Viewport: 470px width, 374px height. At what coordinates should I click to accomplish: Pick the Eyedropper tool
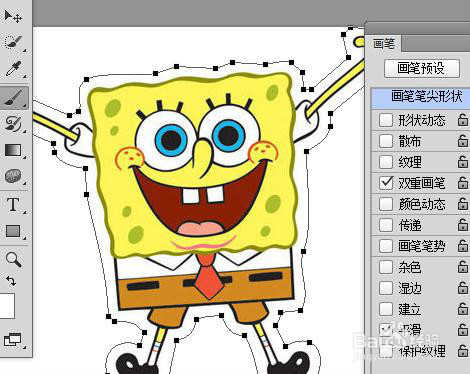pos(13,68)
